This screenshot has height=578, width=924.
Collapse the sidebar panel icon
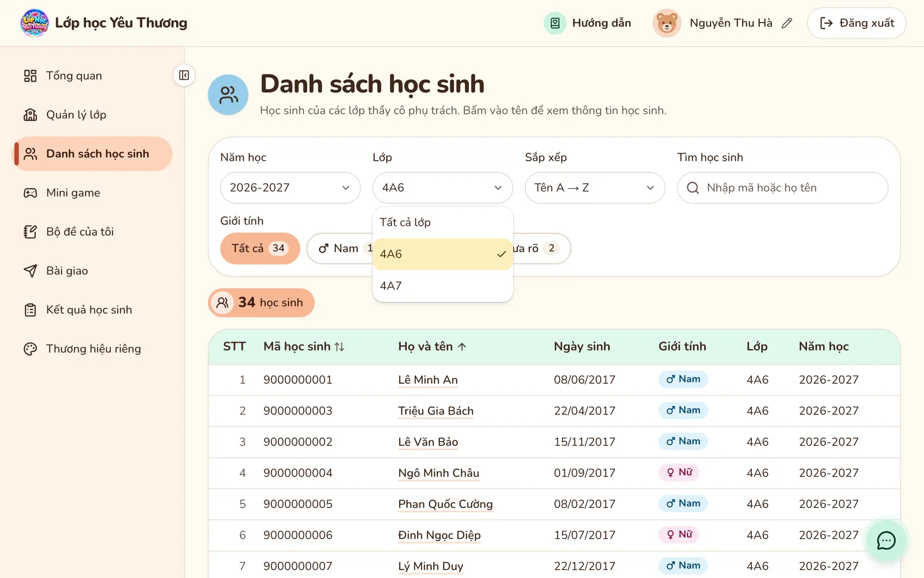coord(184,75)
